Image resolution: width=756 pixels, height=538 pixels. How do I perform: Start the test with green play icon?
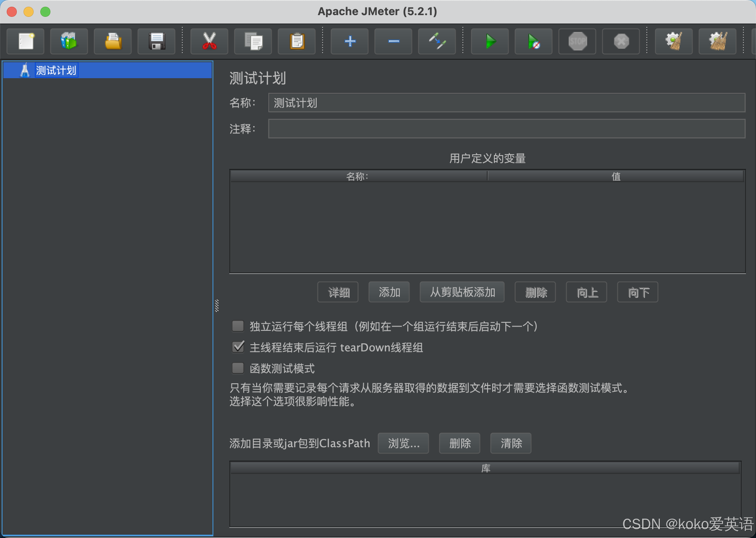pos(490,41)
